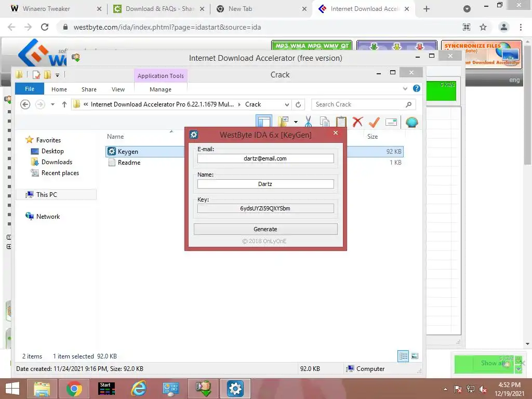Screen dimensions: 532x399
Task: Switch to Details view icon in status bar
Action: point(403,356)
